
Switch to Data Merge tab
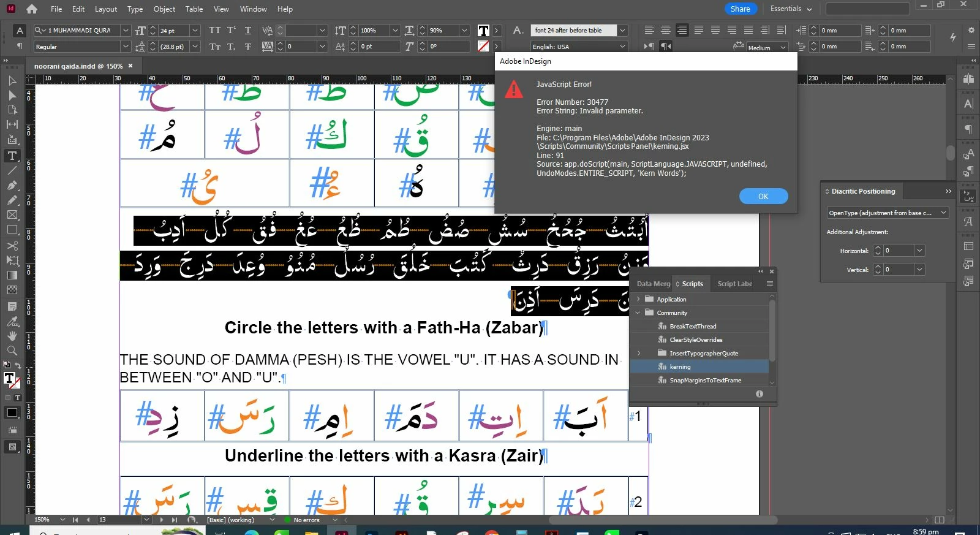pos(653,284)
